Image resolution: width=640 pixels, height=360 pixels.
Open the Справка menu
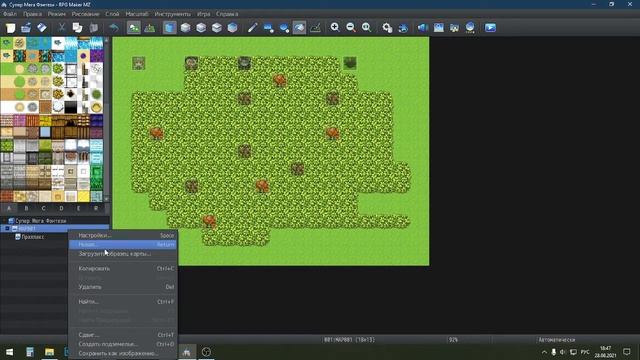click(227, 14)
